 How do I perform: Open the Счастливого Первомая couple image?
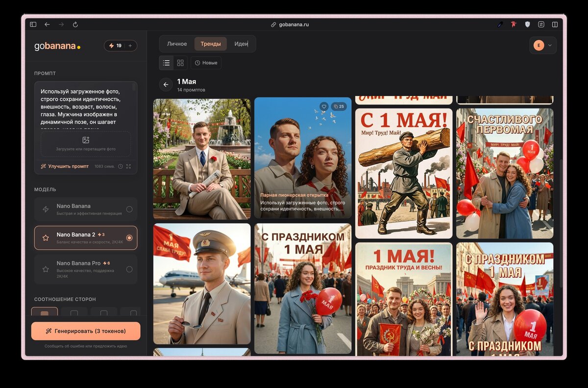click(x=505, y=174)
